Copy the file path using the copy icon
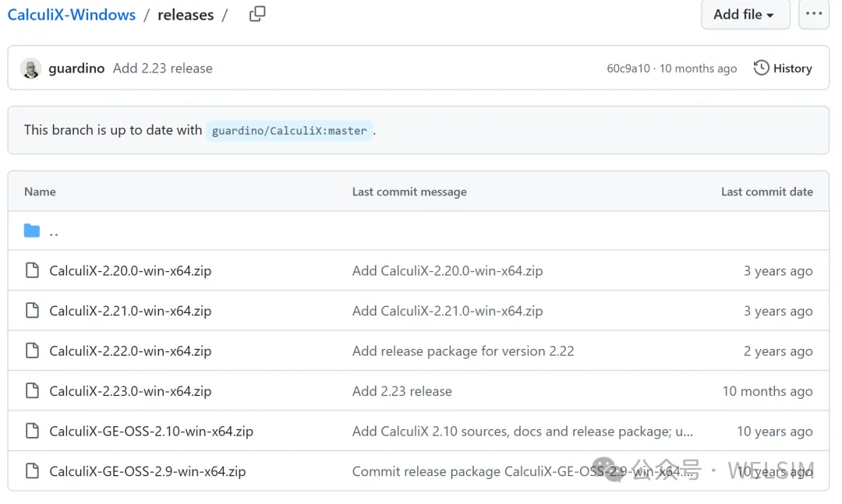The image size is (842, 504). pos(257,14)
